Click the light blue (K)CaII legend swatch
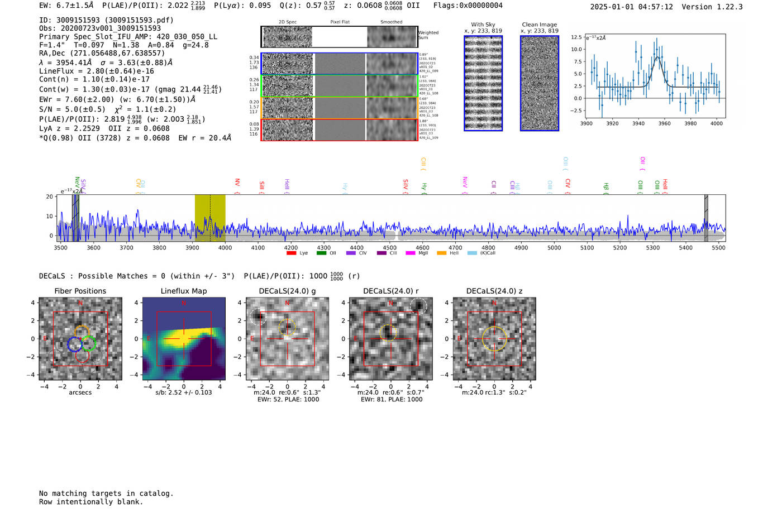Viewport: 782px width, 532px height. point(472,253)
